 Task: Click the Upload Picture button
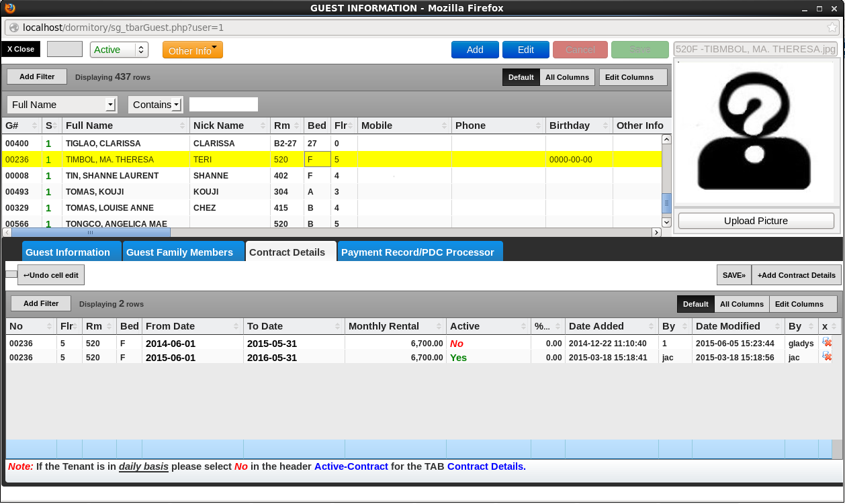click(x=756, y=221)
